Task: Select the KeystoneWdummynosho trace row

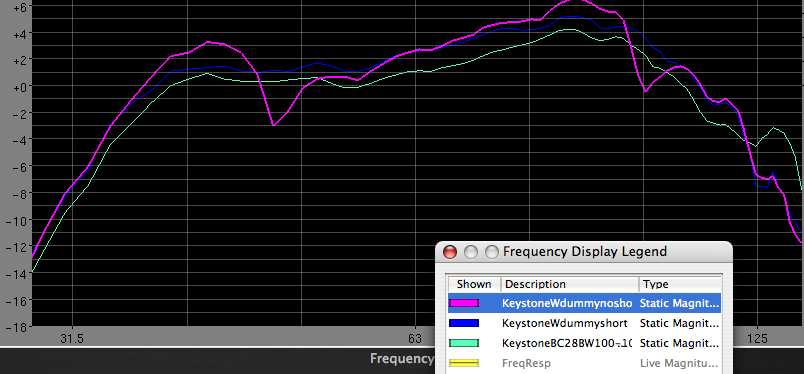Action: pyautogui.click(x=585, y=303)
